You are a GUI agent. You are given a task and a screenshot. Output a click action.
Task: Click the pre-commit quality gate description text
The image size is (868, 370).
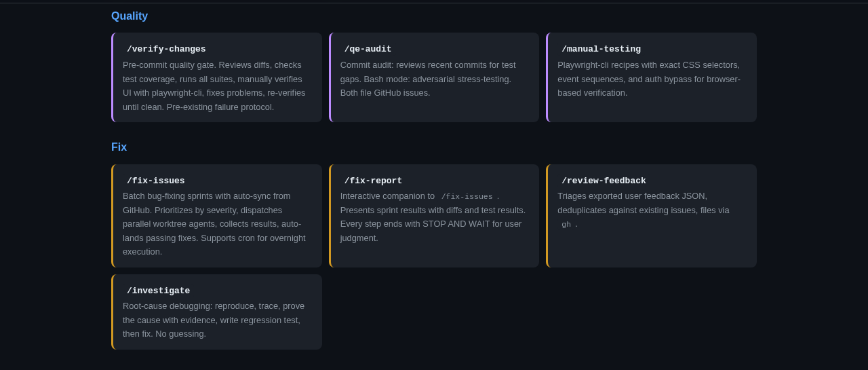coord(214,86)
